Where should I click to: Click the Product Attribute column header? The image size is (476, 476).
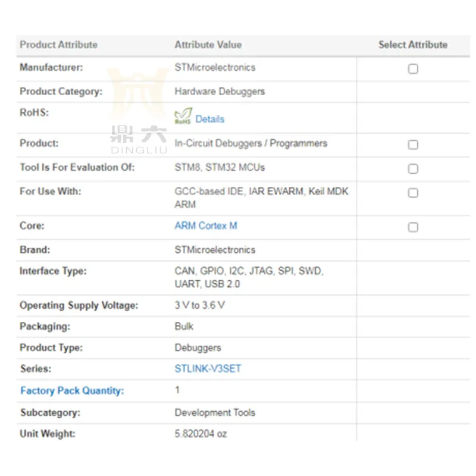tap(58, 45)
